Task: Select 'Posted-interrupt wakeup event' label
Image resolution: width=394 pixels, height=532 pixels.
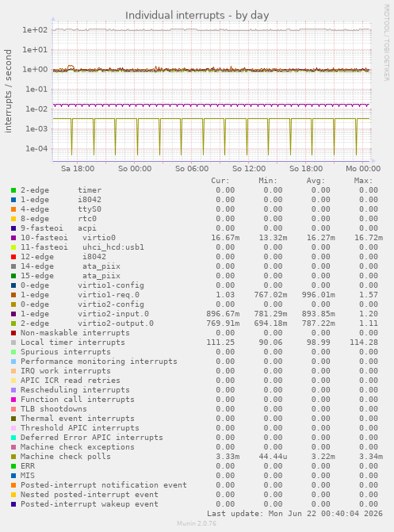Action: (x=90, y=503)
